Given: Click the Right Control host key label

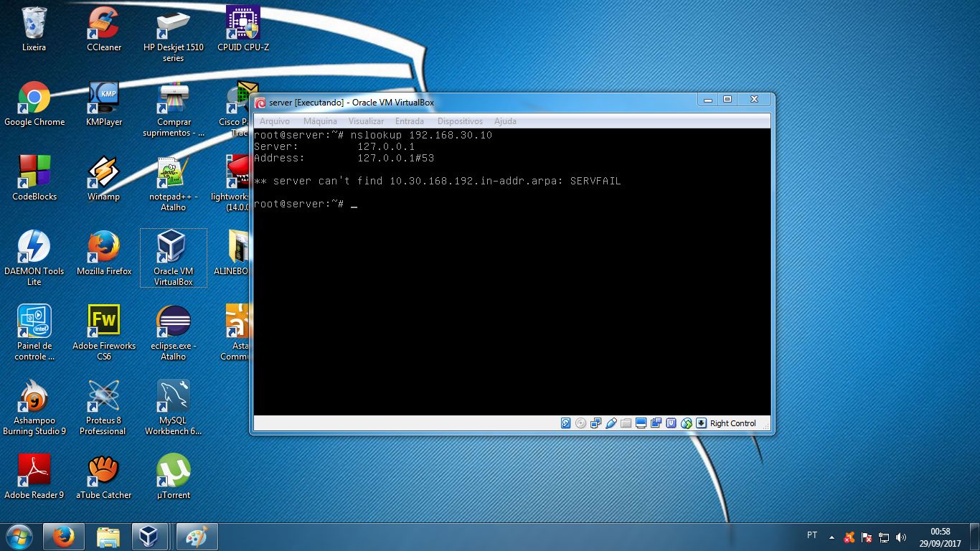Looking at the screenshot, I should (733, 423).
